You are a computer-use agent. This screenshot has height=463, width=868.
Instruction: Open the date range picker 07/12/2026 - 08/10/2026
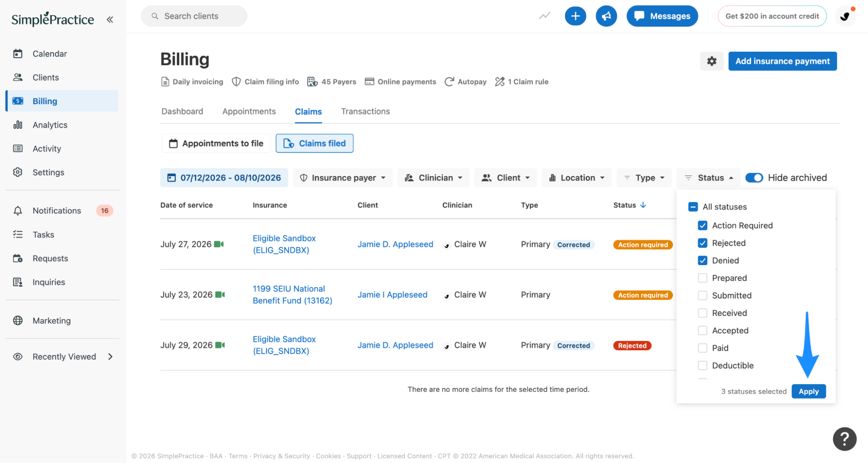[224, 177]
